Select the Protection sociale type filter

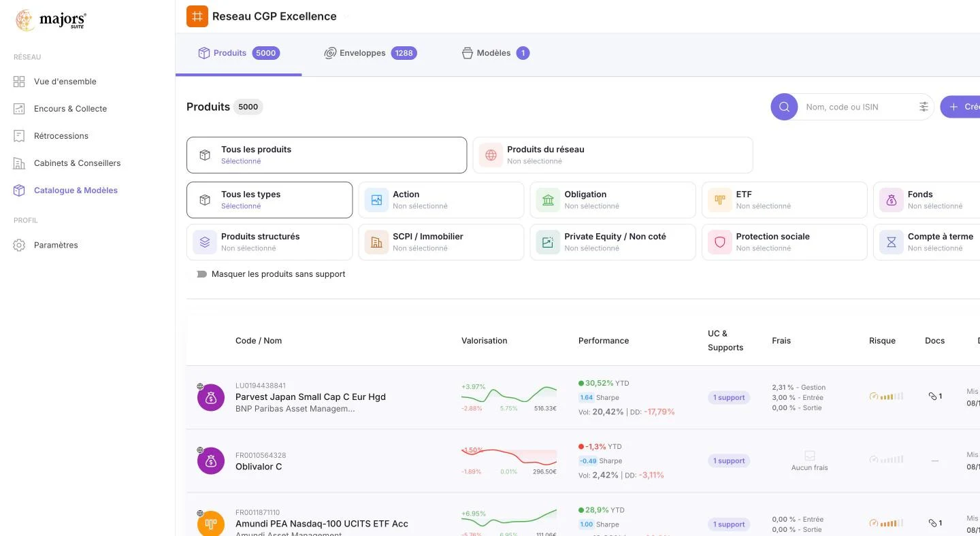tap(784, 242)
